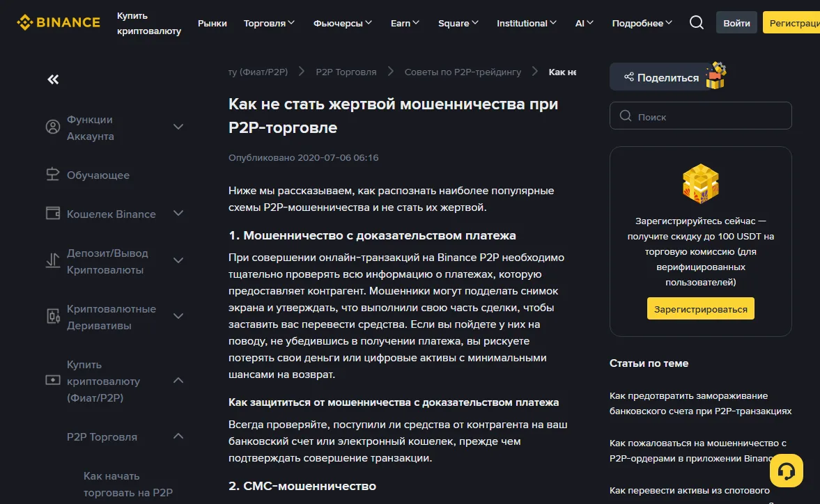Open the Торговля dropdown menu
Image resolution: width=820 pixels, height=504 pixels.
tap(270, 23)
